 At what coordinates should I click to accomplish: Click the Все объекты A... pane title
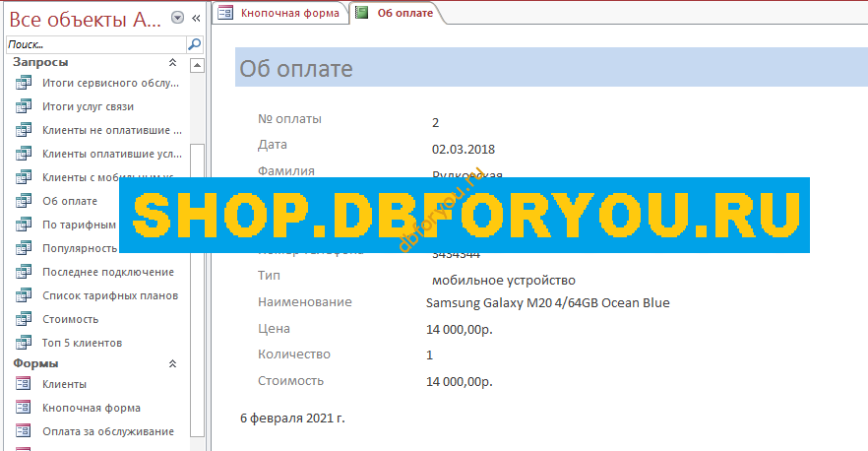86,19
